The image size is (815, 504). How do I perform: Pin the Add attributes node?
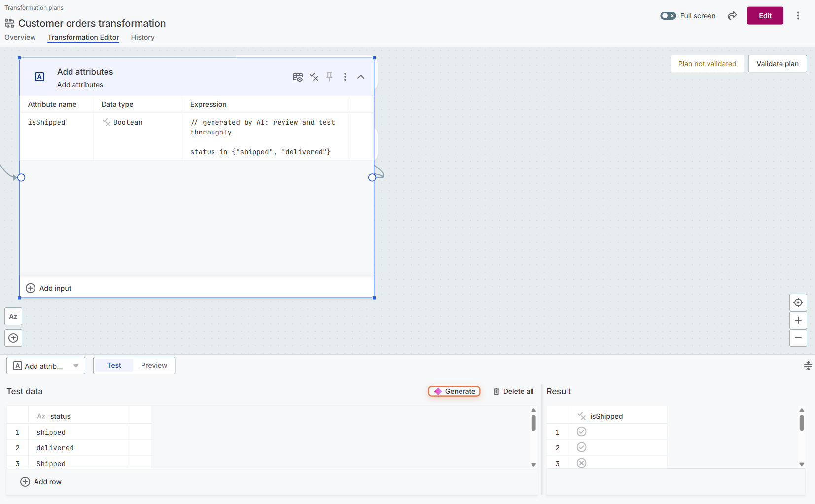click(329, 77)
